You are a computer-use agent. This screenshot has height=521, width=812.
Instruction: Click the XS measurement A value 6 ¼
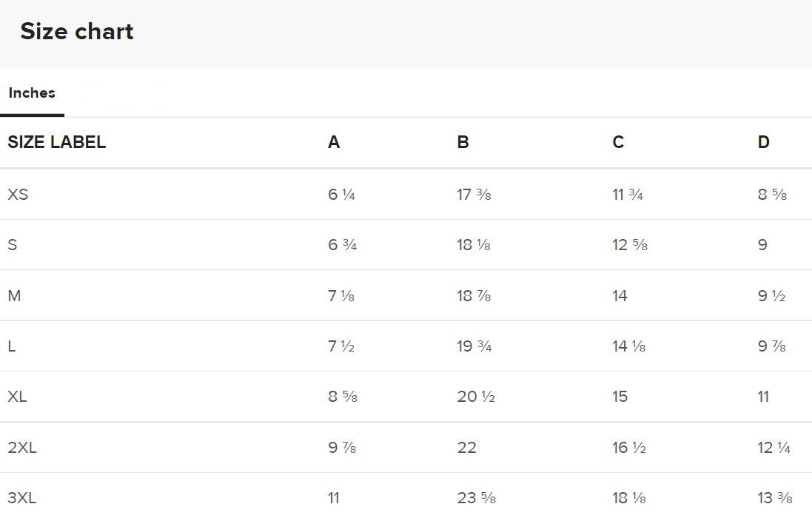click(341, 195)
